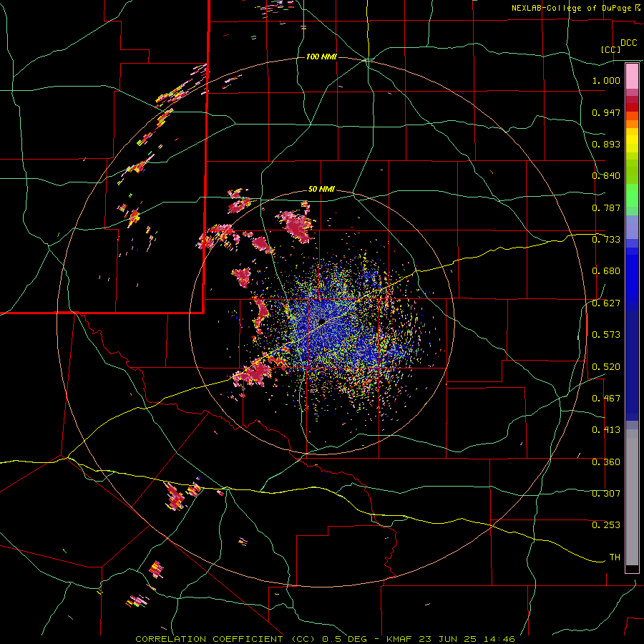
Task: Select the 0.840 scale value
Action: point(606,176)
